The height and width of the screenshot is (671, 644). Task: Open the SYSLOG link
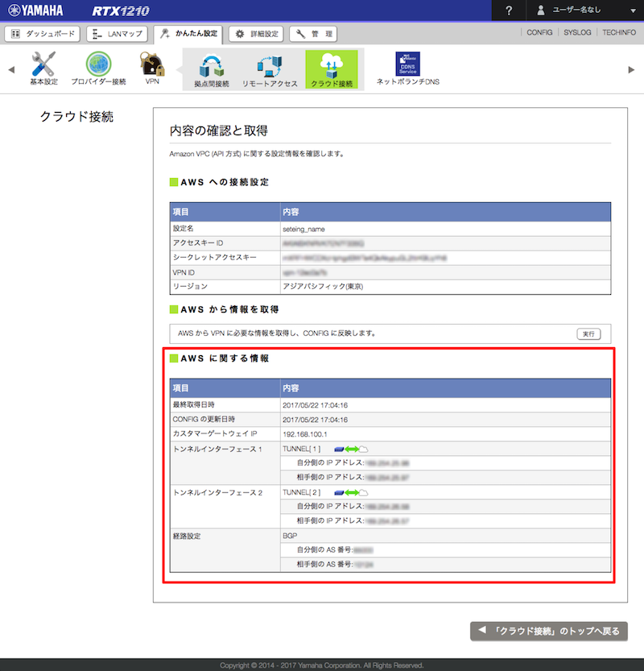tap(577, 33)
